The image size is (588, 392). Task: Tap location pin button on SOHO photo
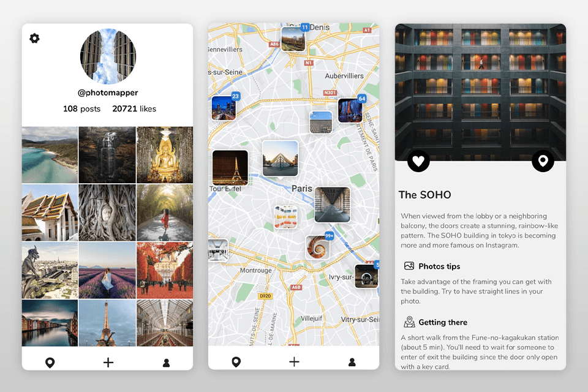[x=543, y=161]
